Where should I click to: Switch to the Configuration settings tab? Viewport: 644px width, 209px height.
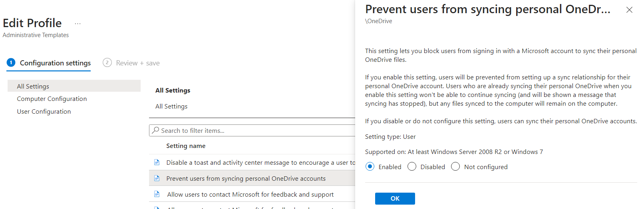click(x=55, y=63)
